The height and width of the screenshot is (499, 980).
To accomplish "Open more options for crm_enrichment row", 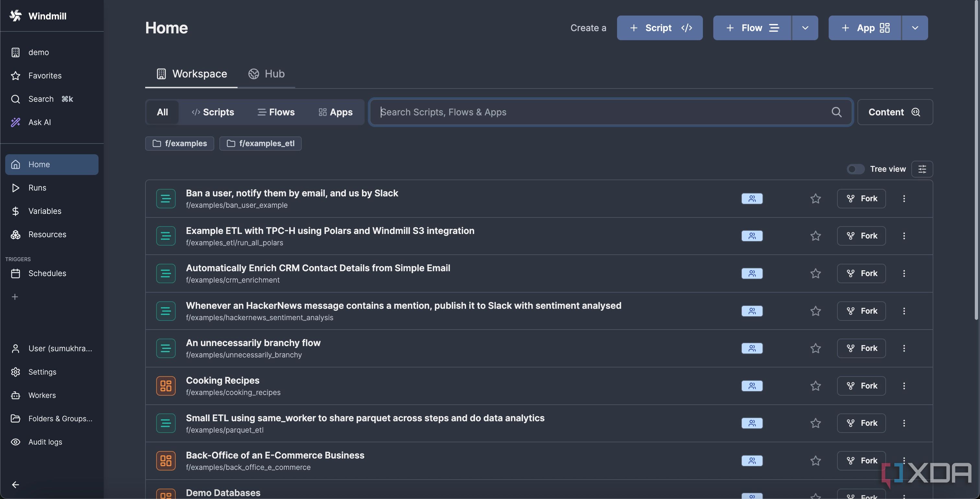I will tap(904, 273).
